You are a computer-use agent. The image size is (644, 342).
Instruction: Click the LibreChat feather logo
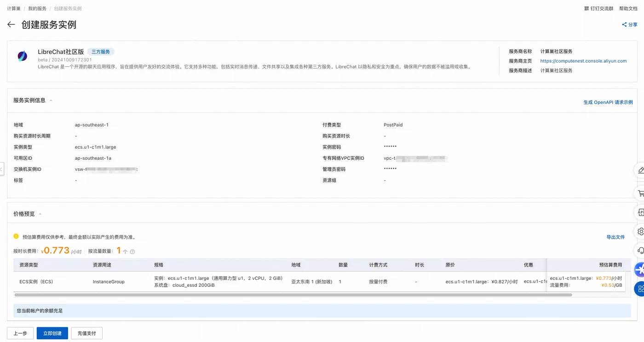click(x=22, y=56)
